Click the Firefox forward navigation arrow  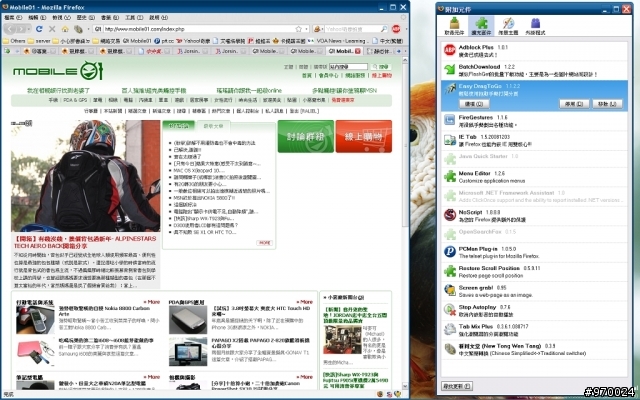(21, 29)
